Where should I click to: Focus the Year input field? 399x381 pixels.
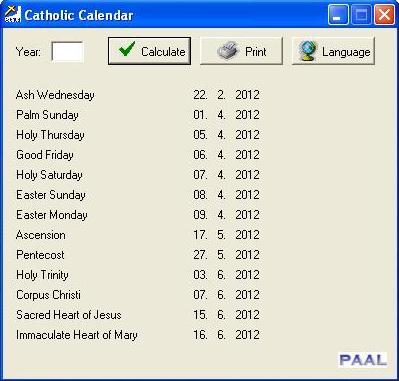(67, 51)
